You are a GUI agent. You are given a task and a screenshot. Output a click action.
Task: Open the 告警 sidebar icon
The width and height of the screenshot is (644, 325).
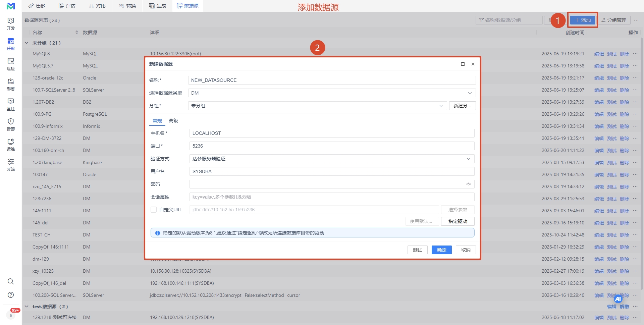click(x=11, y=124)
